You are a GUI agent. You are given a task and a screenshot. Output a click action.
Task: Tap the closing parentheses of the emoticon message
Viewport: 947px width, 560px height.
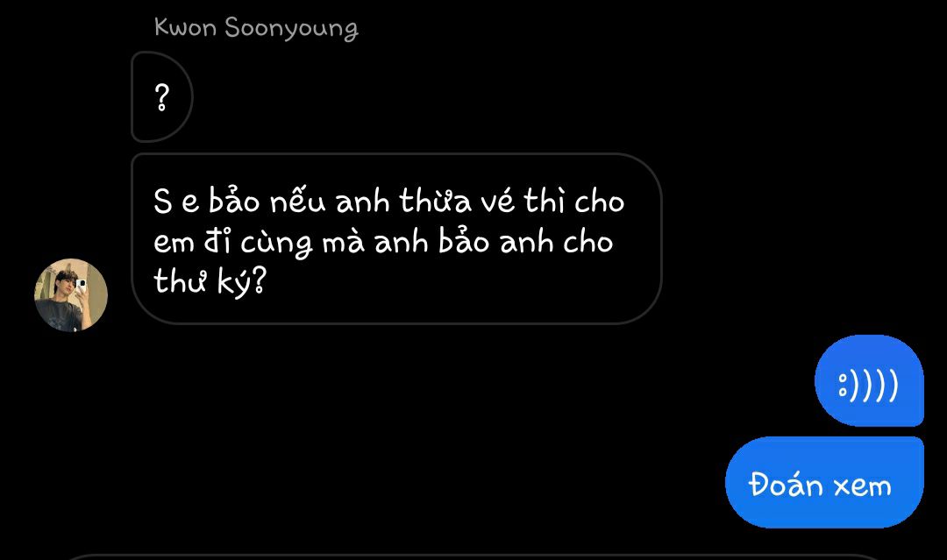874,385
